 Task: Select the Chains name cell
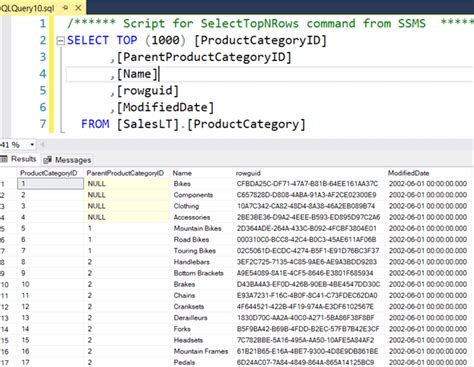pyautogui.click(x=184, y=295)
